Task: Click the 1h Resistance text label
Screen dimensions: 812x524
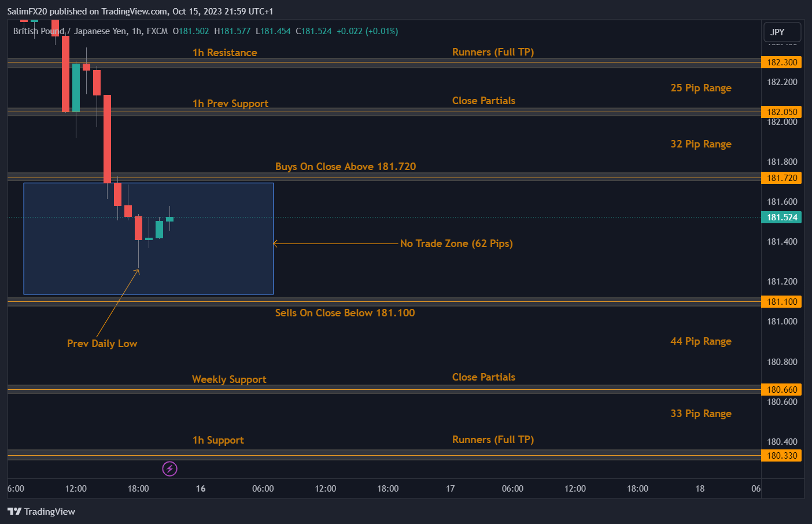Action: coord(225,53)
